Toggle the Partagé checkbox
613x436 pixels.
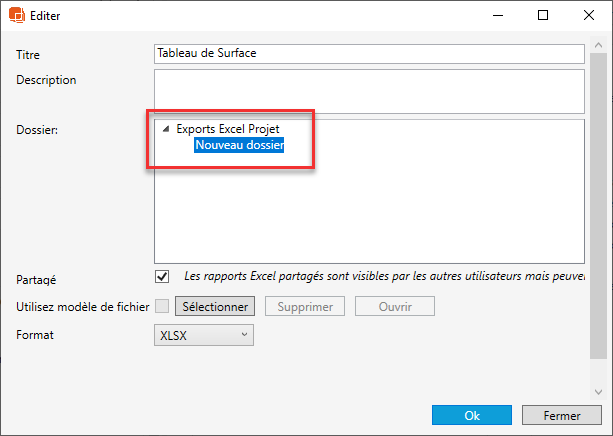point(162,277)
